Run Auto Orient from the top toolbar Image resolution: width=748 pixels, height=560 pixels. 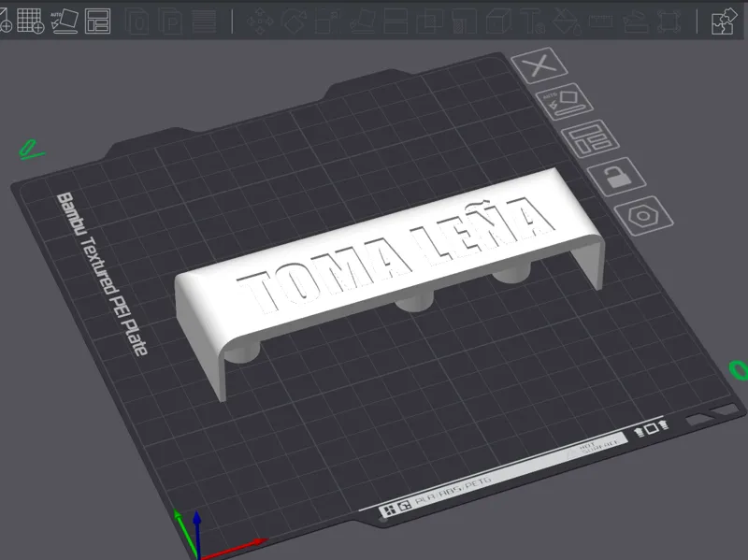tap(65, 21)
